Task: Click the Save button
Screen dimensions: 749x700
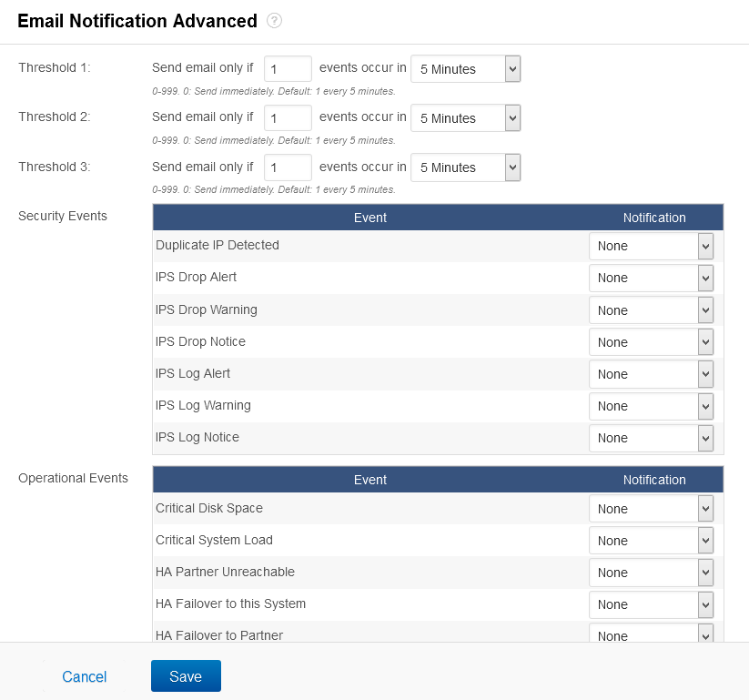Action: (x=186, y=676)
